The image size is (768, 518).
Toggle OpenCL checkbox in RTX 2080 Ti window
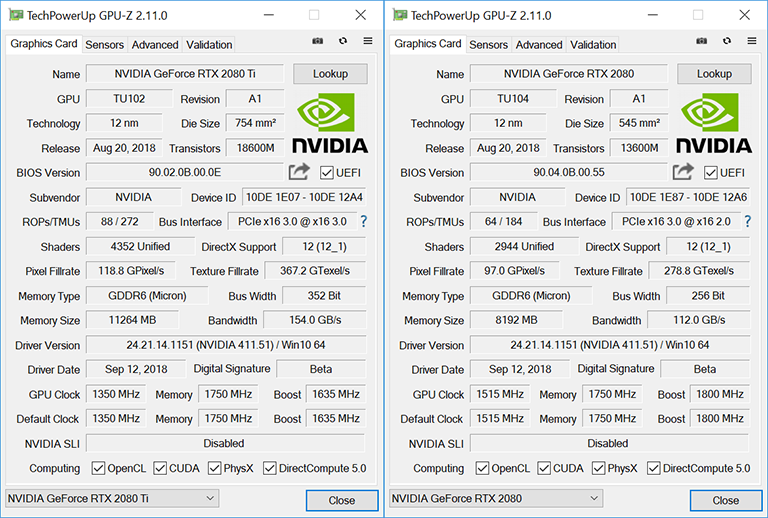[x=98, y=469]
